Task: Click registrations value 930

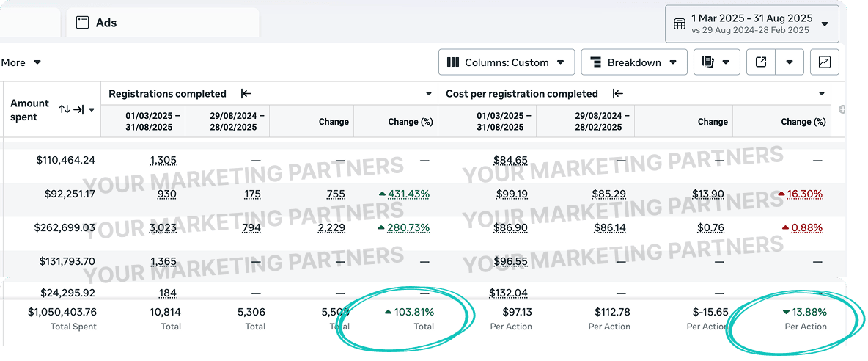Action: click(x=166, y=194)
